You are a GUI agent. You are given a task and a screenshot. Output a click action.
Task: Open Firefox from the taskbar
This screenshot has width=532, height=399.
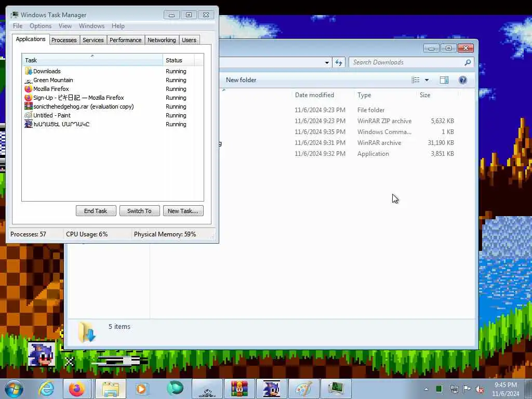pyautogui.click(x=77, y=389)
